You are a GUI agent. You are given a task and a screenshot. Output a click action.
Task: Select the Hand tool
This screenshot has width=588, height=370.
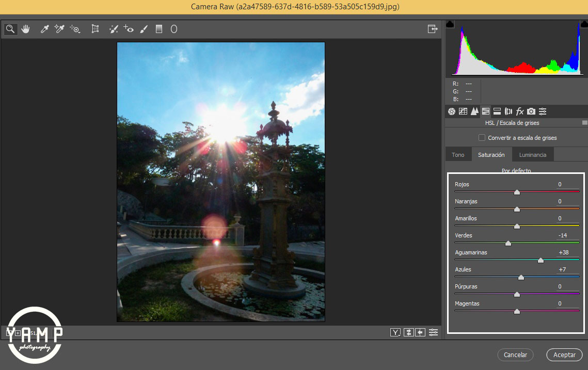(x=25, y=29)
